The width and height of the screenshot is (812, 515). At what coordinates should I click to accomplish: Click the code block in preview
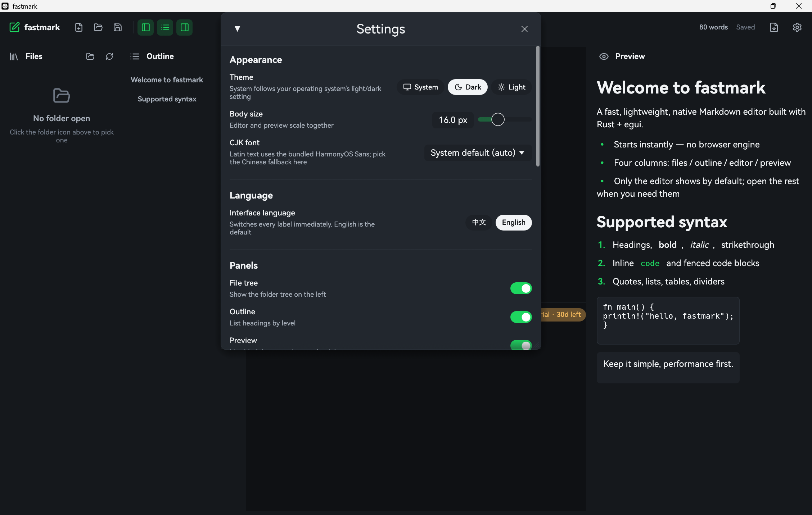pyautogui.click(x=668, y=320)
